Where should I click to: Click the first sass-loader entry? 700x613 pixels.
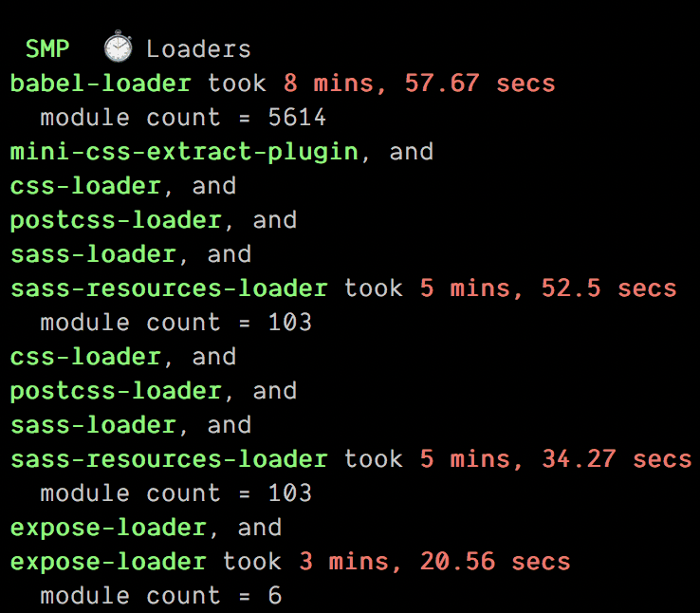[93, 254]
